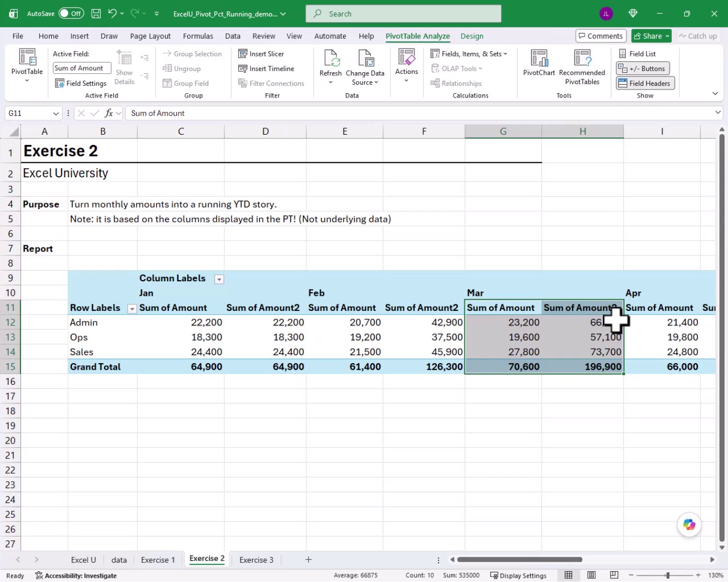
Task: Select the Excel U sheet tab
Action: (x=83, y=559)
